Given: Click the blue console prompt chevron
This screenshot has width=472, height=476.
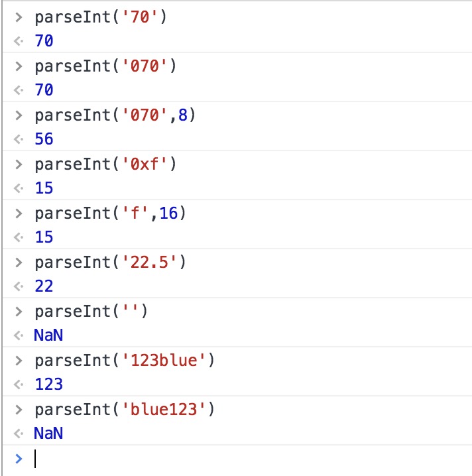Looking at the screenshot, I should click(19, 458).
